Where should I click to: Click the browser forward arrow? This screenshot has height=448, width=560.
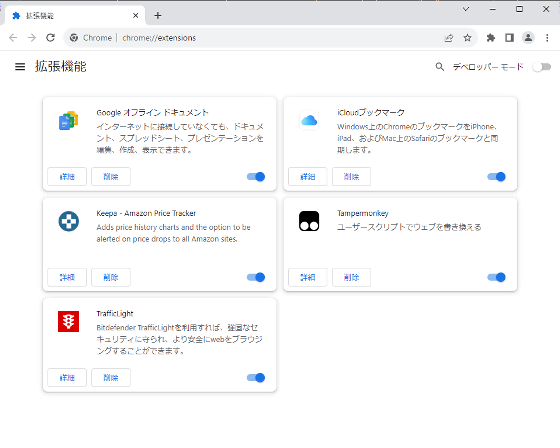[32, 38]
